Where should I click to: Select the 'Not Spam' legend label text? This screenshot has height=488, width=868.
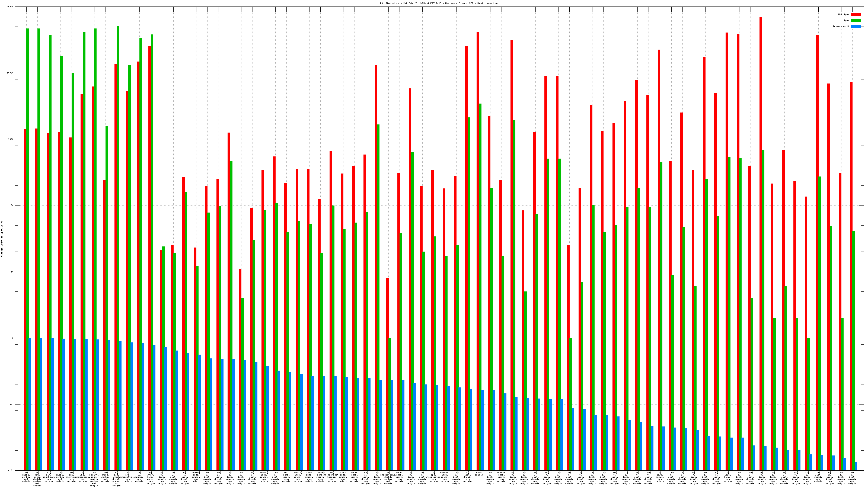[x=843, y=14]
